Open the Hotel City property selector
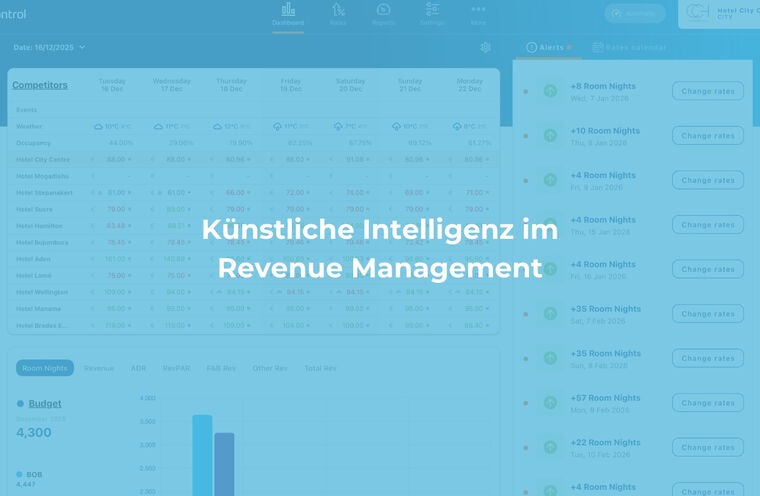 [718, 13]
